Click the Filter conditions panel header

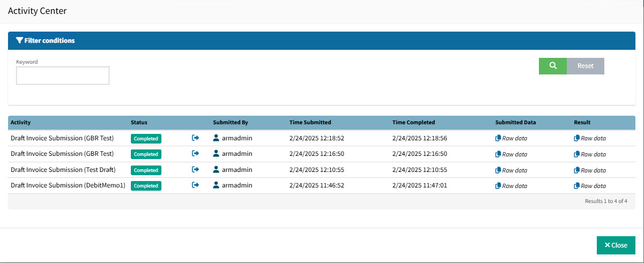point(322,41)
